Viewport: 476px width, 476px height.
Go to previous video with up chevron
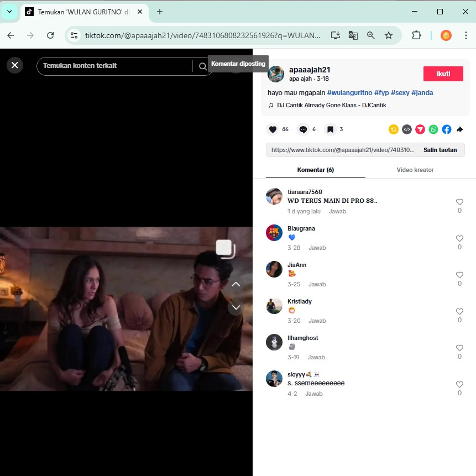(236, 285)
